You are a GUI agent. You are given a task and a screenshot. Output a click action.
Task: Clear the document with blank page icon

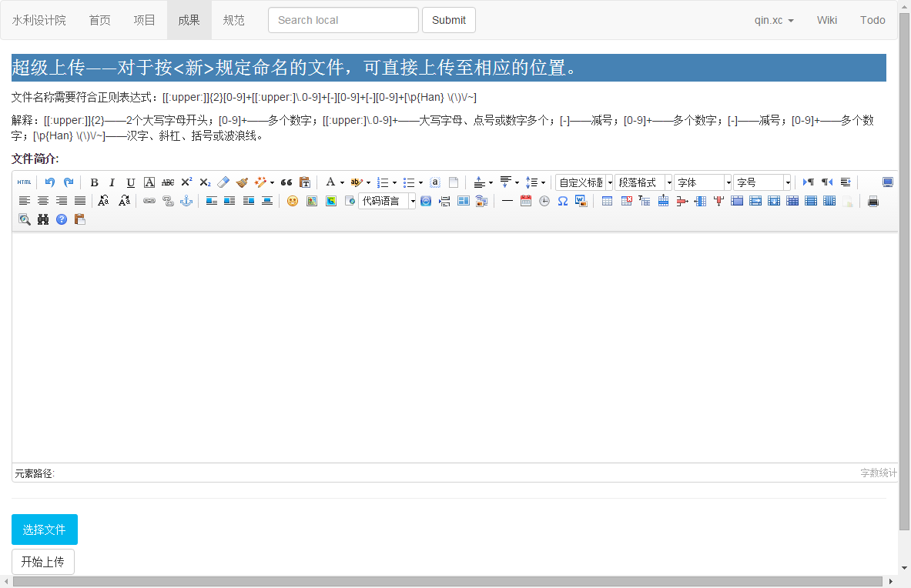point(454,182)
